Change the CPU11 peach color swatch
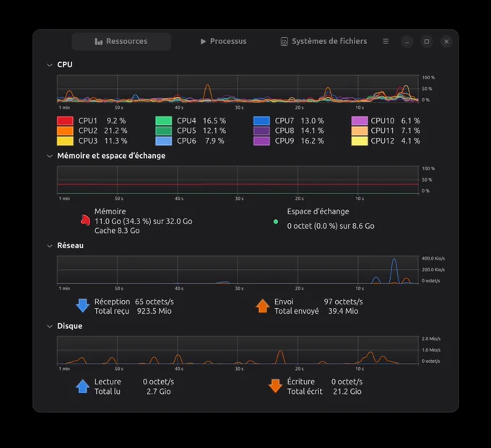The width and height of the screenshot is (491, 448). point(360,131)
